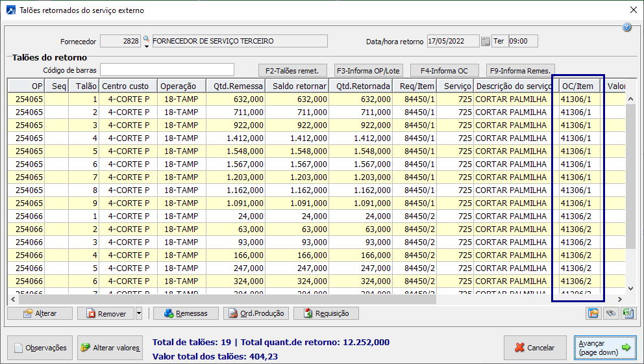Viewport: 644px width, 364px height.
Task: Click the Excel export icon
Action: tap(627, 313)
